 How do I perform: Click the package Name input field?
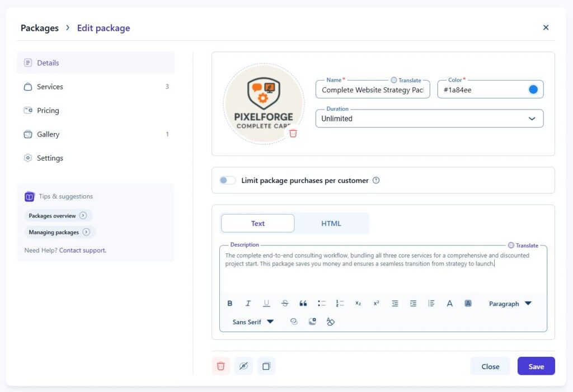(x=372, y=90)
